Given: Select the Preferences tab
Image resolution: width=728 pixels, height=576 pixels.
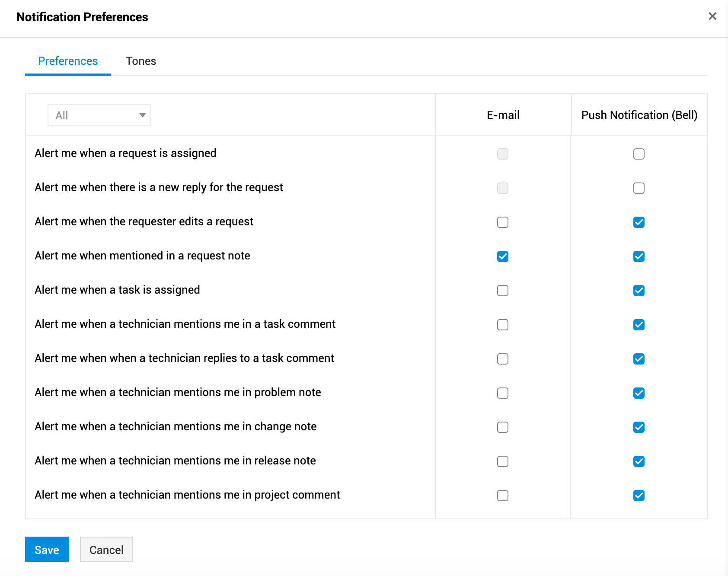Looking at the screenshot, I should 68,61.
